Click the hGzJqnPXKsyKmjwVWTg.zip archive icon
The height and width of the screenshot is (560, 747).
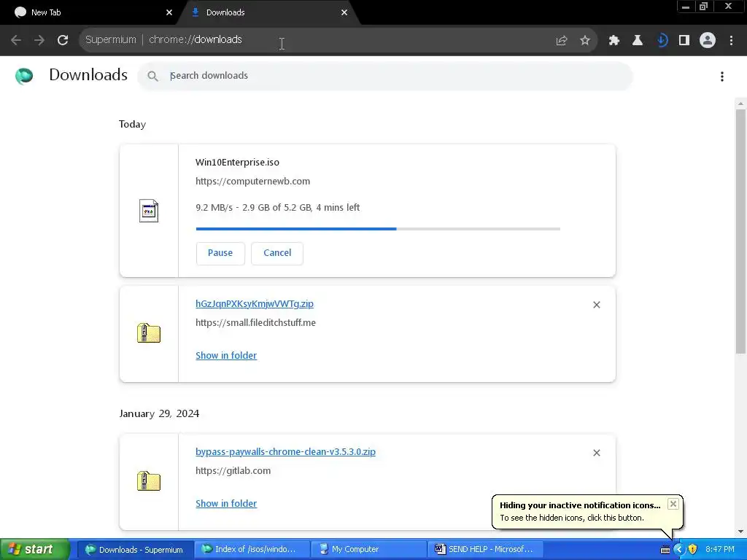click(x=149, y=332)
